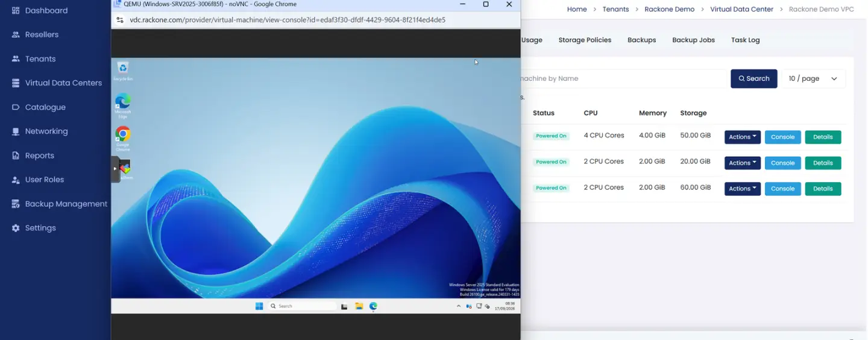This screenshot has height=340, width=868.
Task: Go to Home breadcrumb link
Action: (577, 9)
